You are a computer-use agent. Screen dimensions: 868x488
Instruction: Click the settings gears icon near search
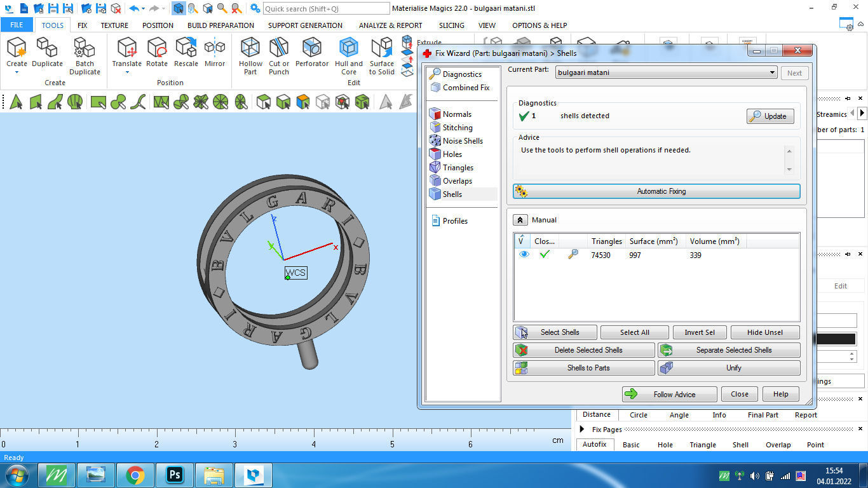[x=255, y=8]
